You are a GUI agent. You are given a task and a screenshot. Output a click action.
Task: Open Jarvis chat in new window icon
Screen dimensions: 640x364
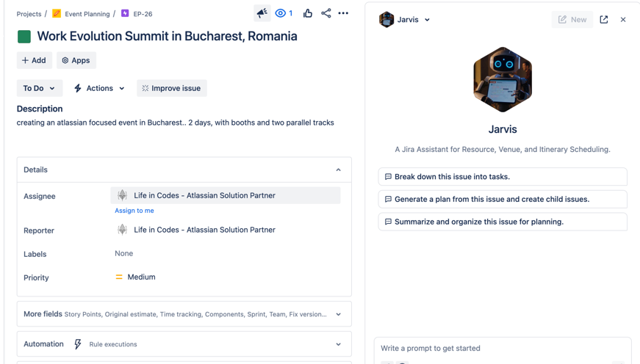pos(604,20)
